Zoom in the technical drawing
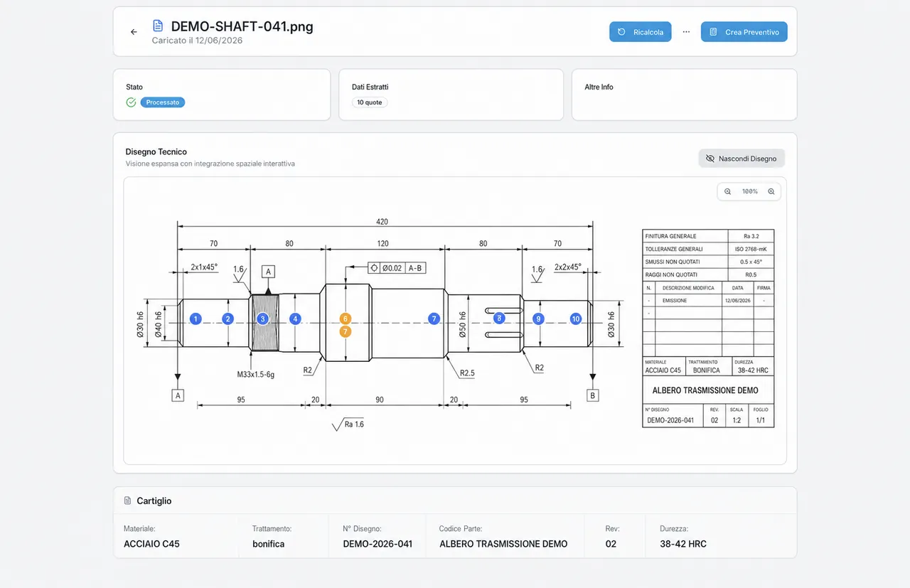This screenshot has height=588, width=910. [771, 192]
